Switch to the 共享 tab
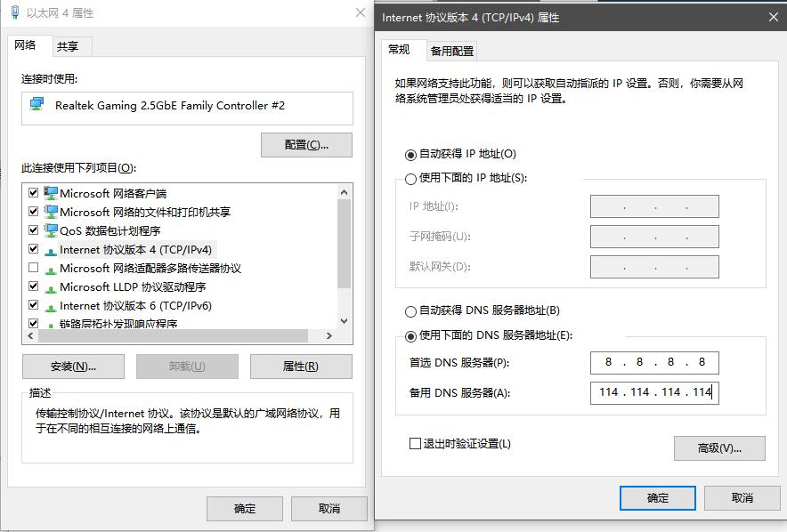The height and width of the screenshot is (532, 787). click(x=69, y=44)
